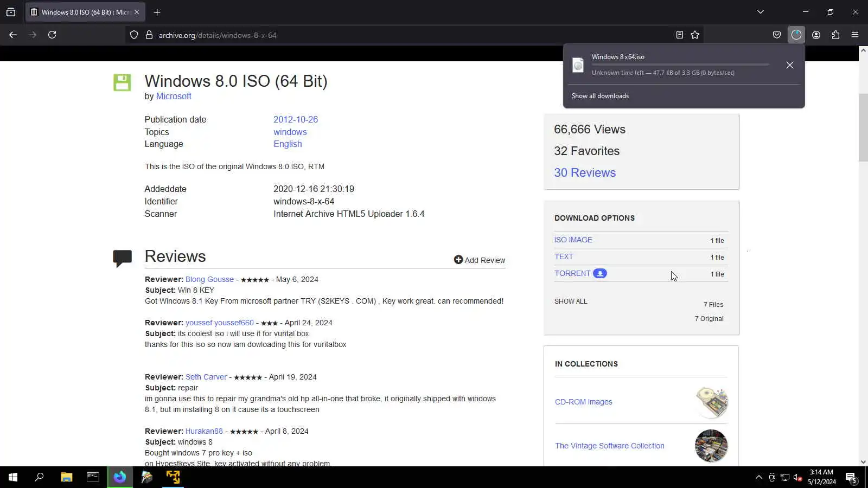The height and width of the screenshot is (488, 868).
Task: Click the Firefox View icon in tab bar
Action: pyautogui.click(x=11, y=12)
